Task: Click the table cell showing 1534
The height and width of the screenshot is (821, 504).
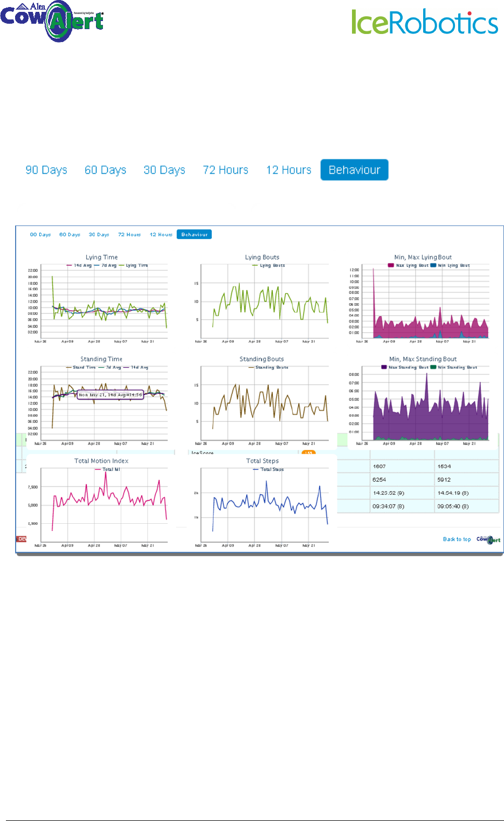Action: [x=467, y=466]
